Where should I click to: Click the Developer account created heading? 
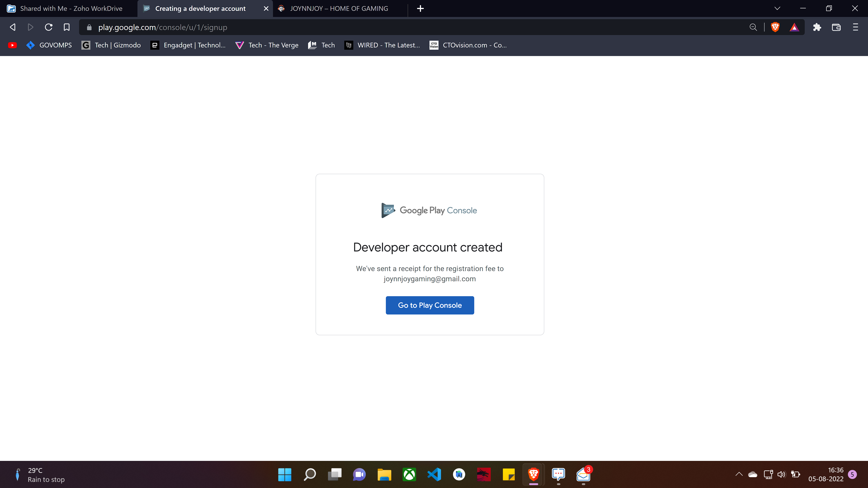[428, 247]
